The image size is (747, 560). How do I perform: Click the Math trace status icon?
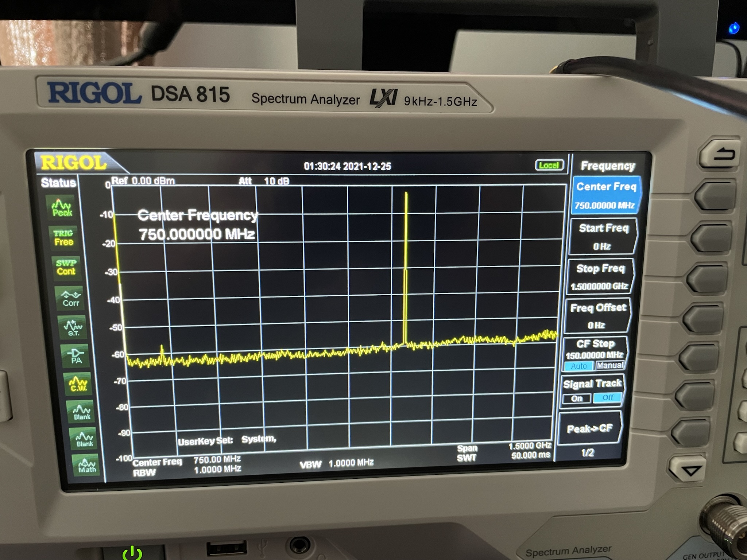pyautogui.click(x=87, y=466)
